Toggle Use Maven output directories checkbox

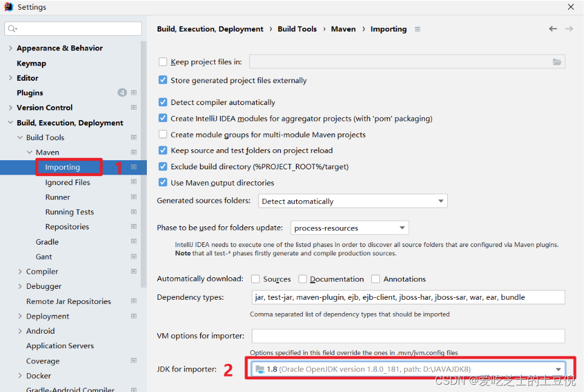[x=163, y=183]
